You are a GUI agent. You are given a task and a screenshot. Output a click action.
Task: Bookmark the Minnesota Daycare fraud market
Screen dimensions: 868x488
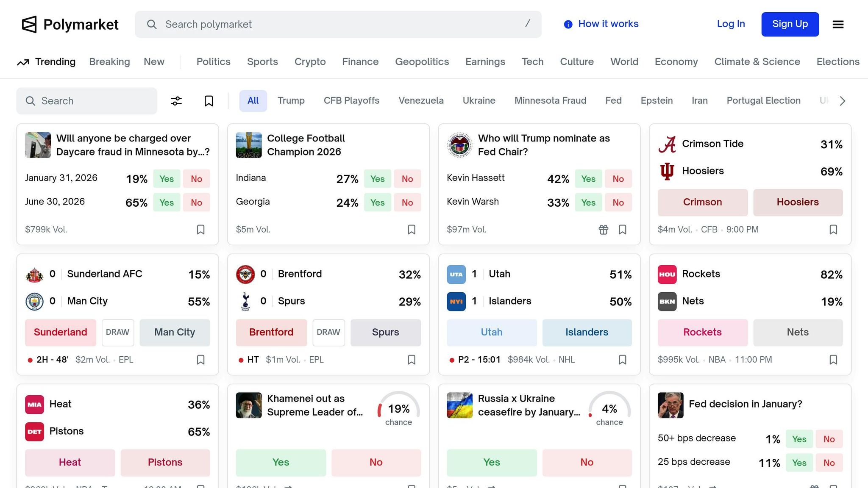(x=200, y=230)
